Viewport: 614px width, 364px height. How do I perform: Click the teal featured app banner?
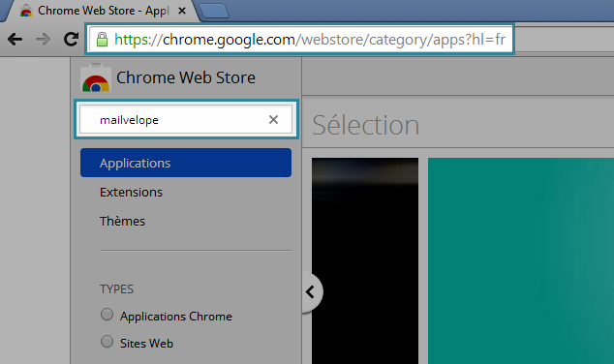[521, 260]
